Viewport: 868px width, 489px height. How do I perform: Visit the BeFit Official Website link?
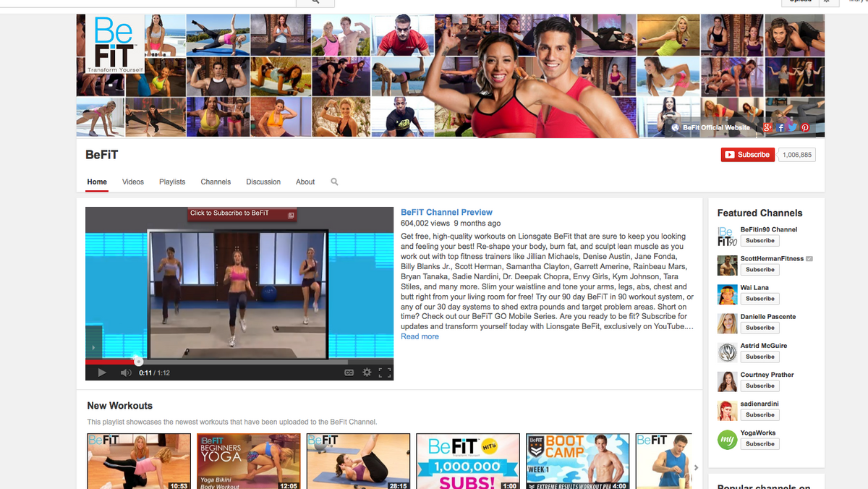(x=716, y=128)
